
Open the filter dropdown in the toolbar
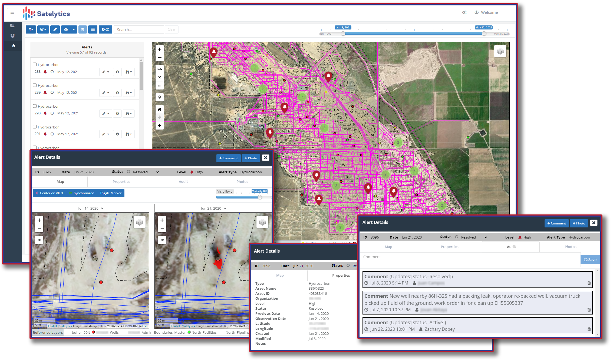[31, 29]
